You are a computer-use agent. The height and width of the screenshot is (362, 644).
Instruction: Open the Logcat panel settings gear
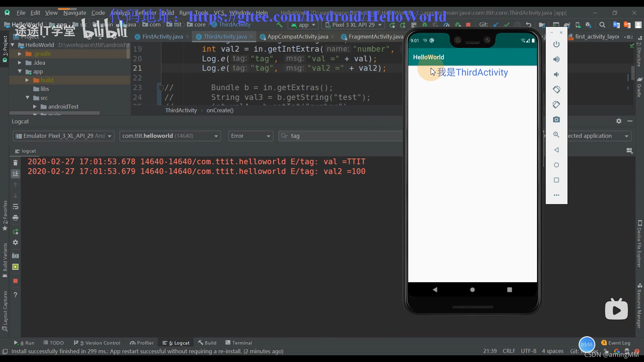pyautogui.click(x=619, y=121)
